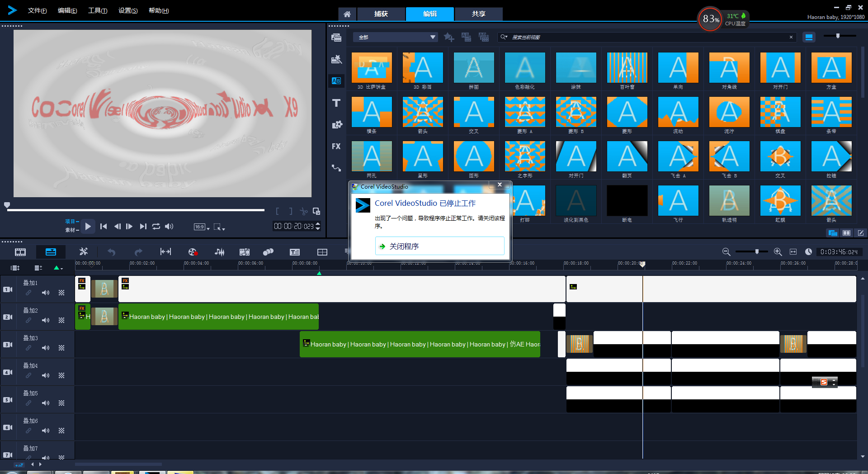
Task: Jump to start with the Home playback button
Action: coord(104,226)
